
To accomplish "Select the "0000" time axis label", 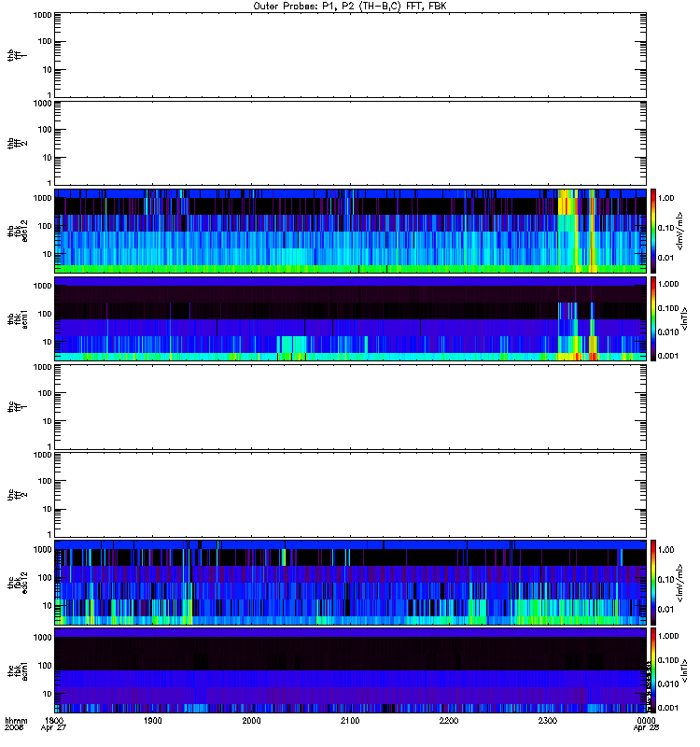I will pos(646,720).
